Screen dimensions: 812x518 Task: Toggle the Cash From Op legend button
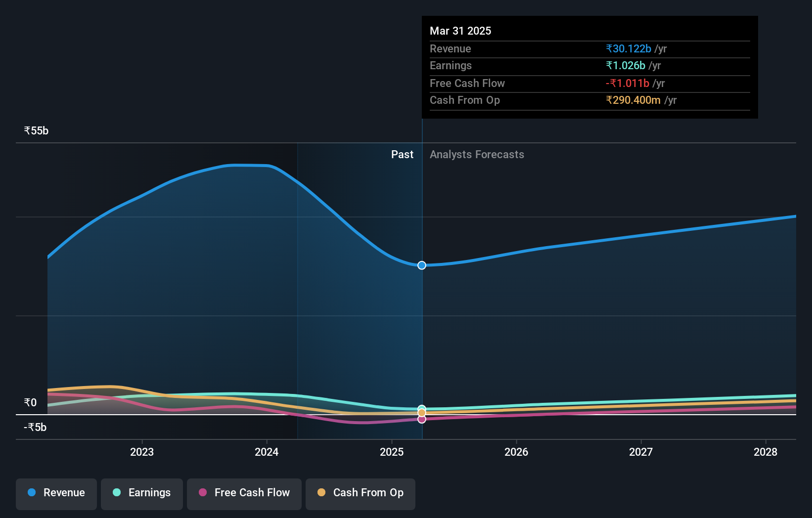361,494
